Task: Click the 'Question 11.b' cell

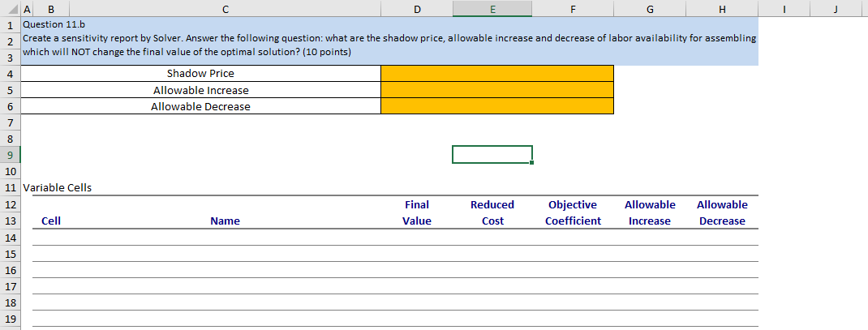Action: tap(54, 24)
